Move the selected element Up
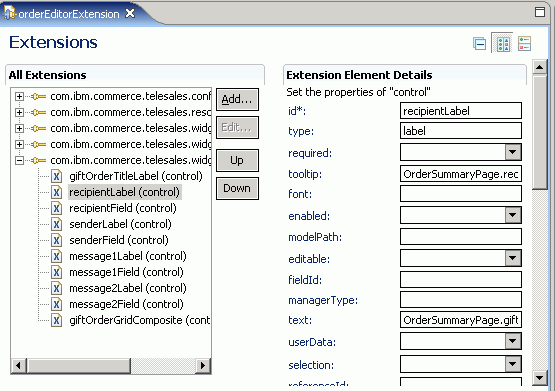 tap(237, 160)
